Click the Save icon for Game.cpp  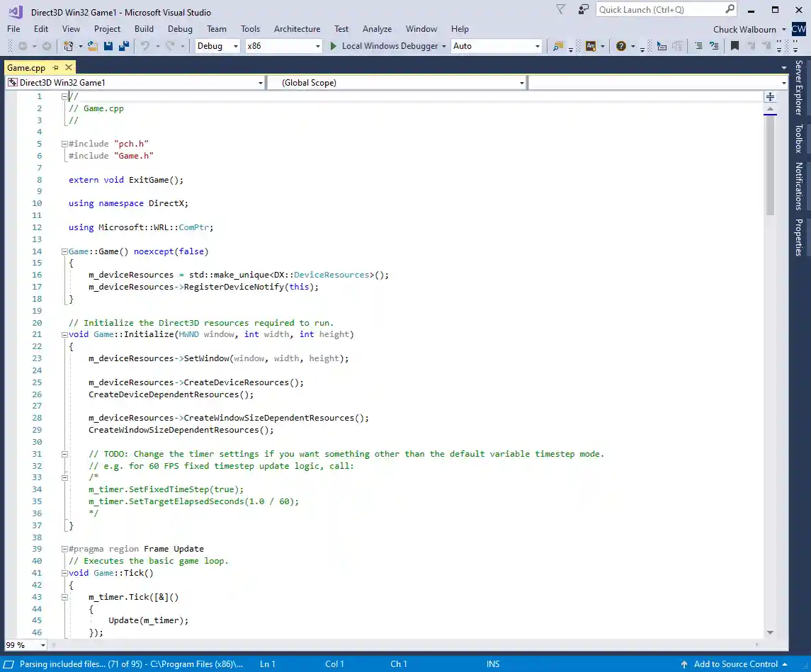(108, 45)
